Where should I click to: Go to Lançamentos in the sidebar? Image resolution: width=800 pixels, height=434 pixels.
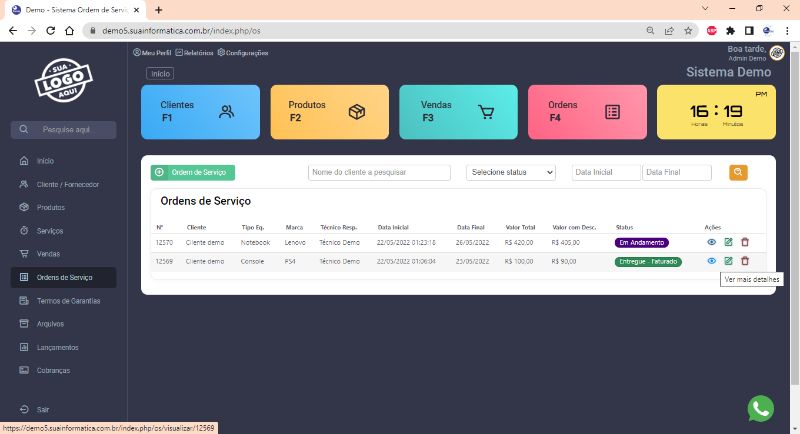tap(56, 347)
